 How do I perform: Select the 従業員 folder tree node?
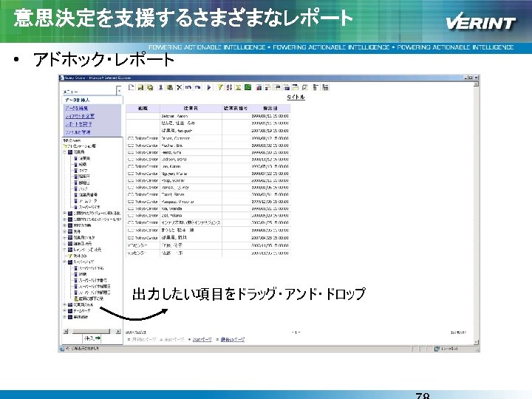(79, 152)
